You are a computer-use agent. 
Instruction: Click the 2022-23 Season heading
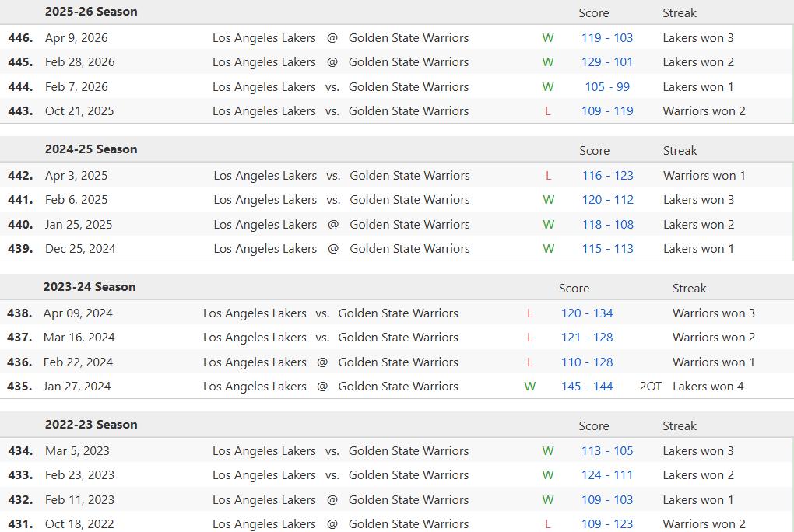91,425
